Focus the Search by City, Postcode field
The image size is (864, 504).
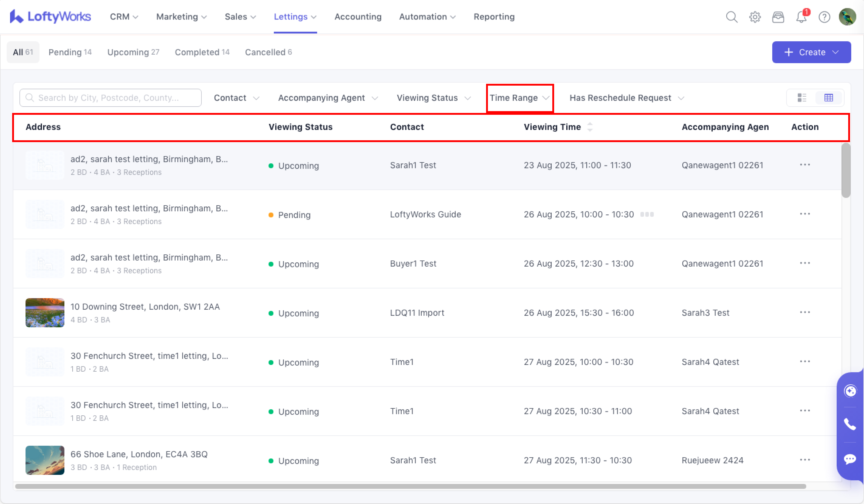[110, 98]
